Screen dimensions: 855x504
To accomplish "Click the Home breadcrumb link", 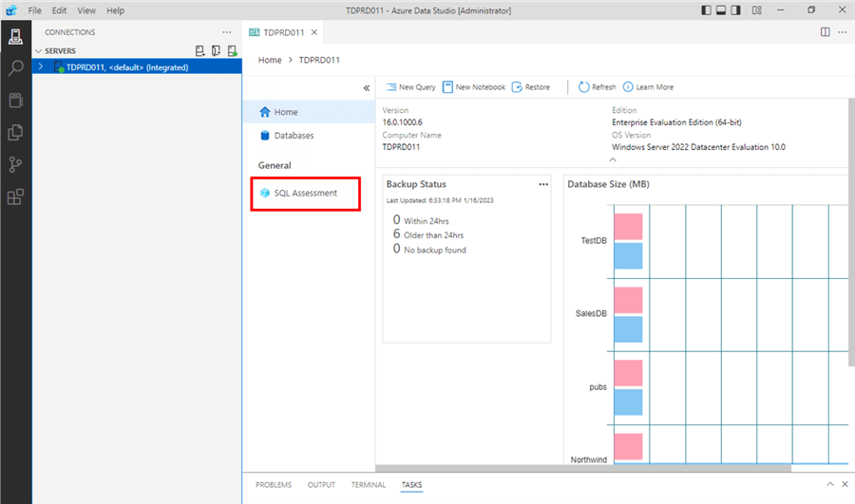I will click(x=270, y=60).
